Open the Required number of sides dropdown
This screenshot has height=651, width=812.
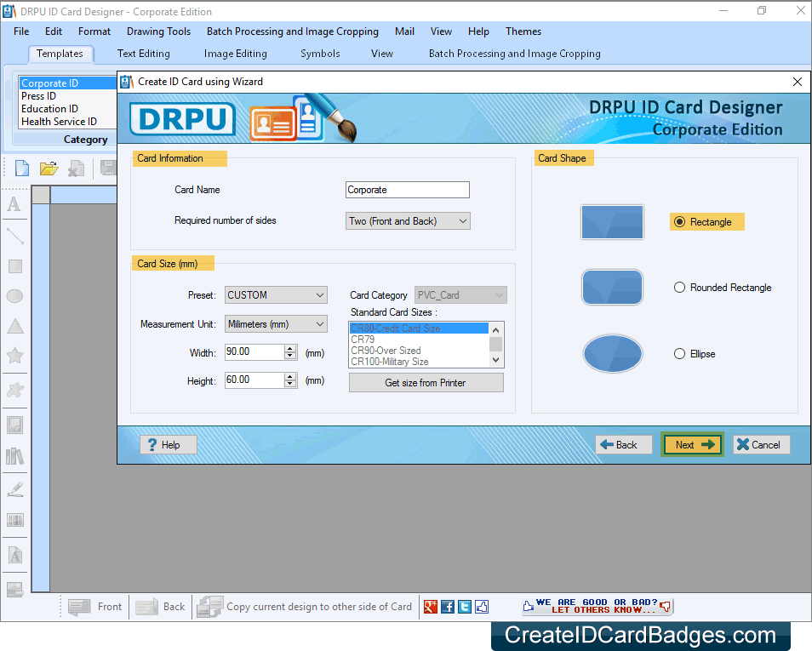[x=408, y=221]
